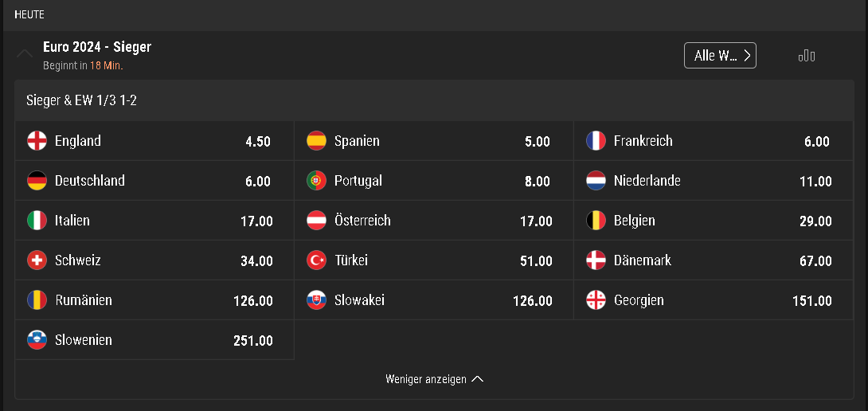The image size is (868, 411).
Task: Open the Alle W... markets button
Action: [x=720, y=56]
